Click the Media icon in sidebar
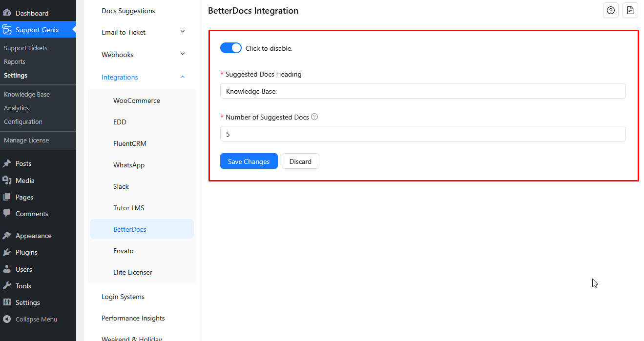 [7, 181]
